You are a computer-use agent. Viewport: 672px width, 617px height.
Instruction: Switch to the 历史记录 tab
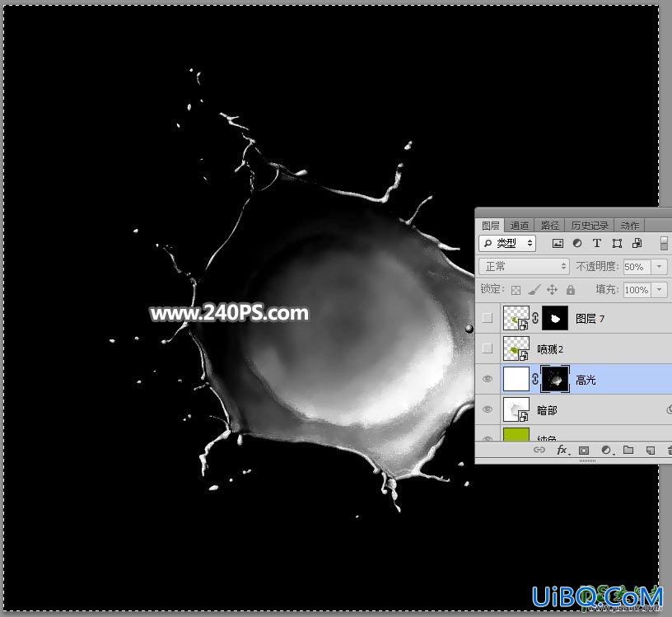coord(590,226)
